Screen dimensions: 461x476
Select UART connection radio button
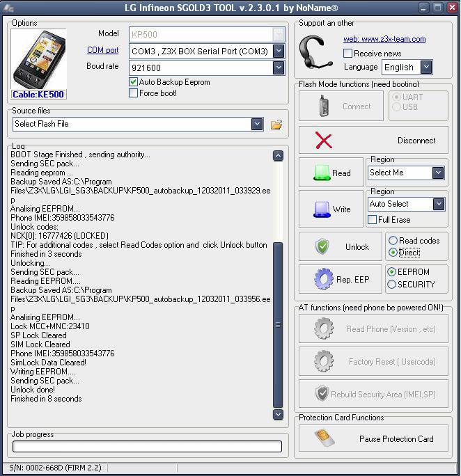[396, 97]
